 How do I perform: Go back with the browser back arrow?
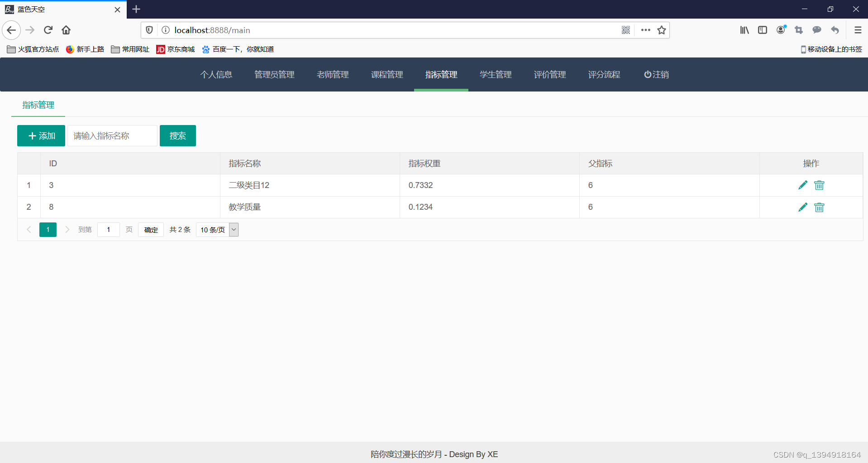pos(11,30)
